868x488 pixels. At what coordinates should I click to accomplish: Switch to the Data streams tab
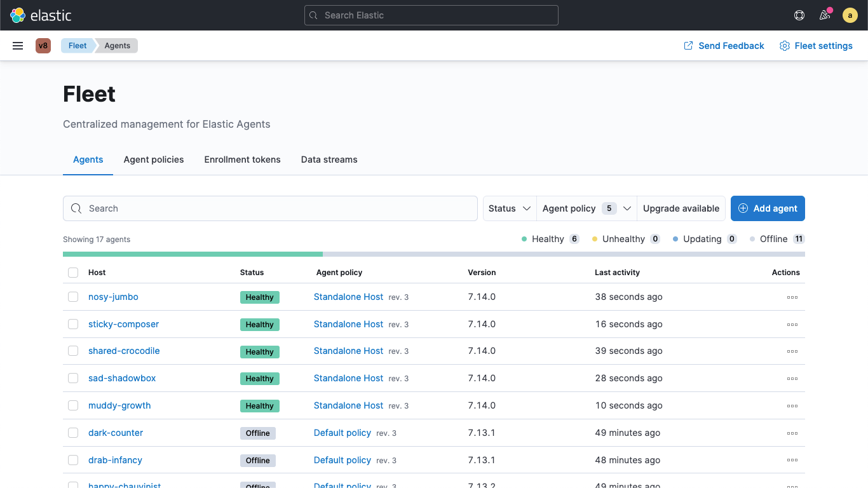point(329,159)
